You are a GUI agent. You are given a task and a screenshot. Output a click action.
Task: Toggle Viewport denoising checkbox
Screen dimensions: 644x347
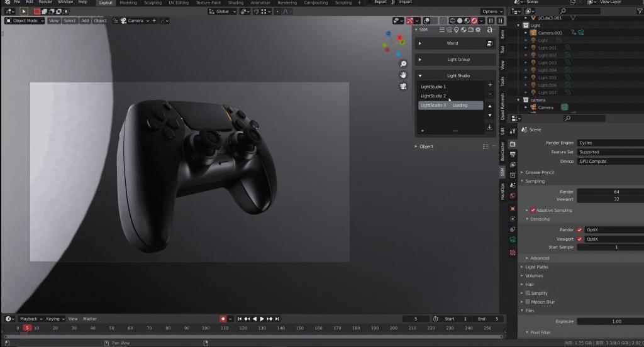point(579,239)
